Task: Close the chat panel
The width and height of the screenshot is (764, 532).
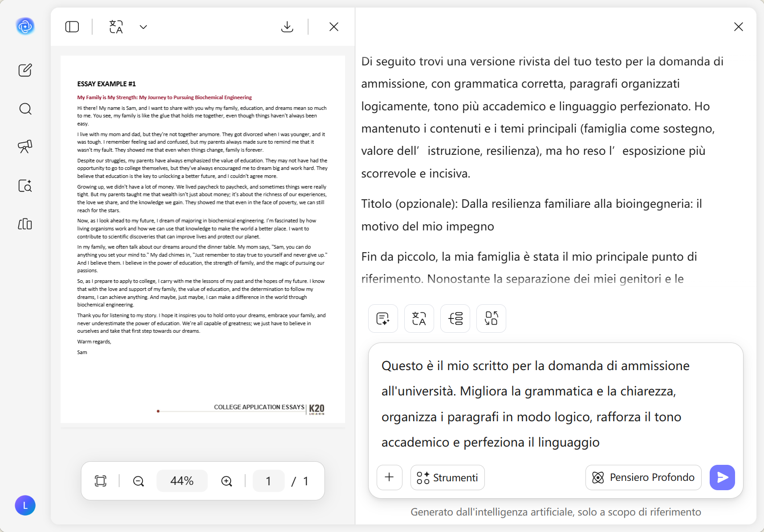Action: [x=739, y=27]
